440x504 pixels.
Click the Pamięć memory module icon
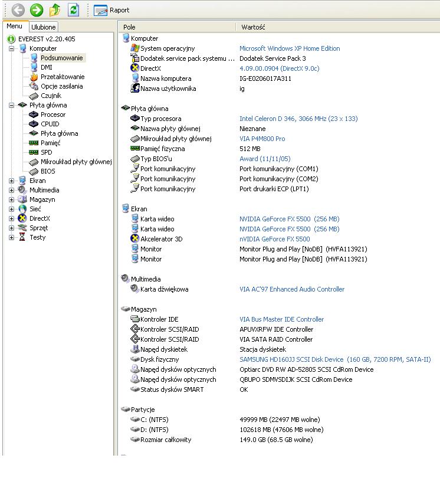pyautogui.click(x=34, y=143)
